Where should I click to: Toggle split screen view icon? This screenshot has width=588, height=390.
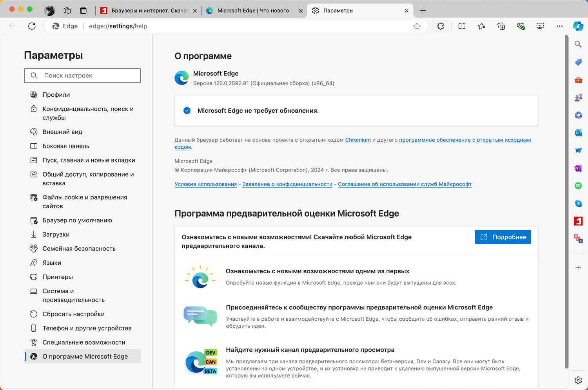coord(462,26)
